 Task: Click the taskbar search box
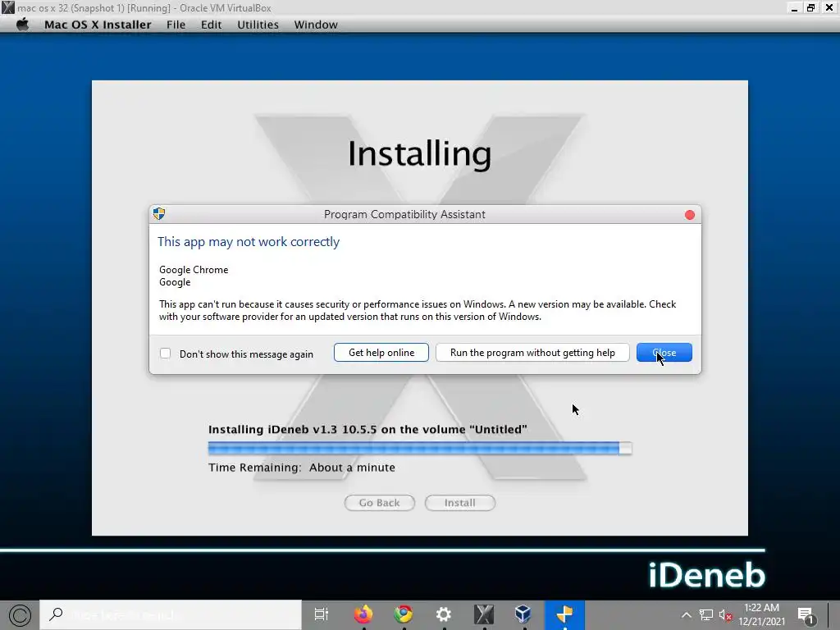click(x=171, y=614)
